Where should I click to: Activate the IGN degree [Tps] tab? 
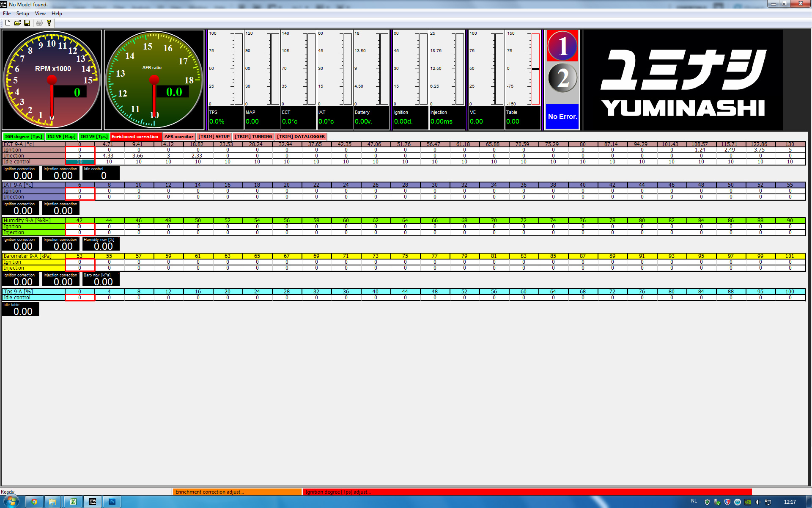click(x=23, y=136)
